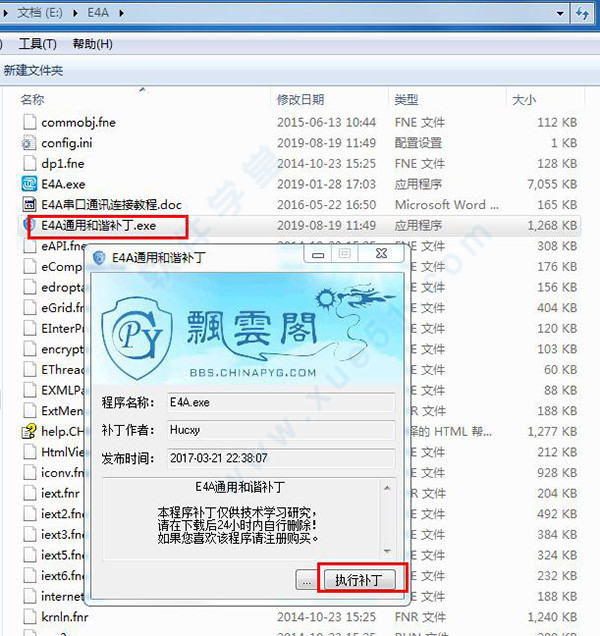Select the shield icon of E4A通用和谐补丁.exe
This screenshot has height=636, width=600.
29,226
